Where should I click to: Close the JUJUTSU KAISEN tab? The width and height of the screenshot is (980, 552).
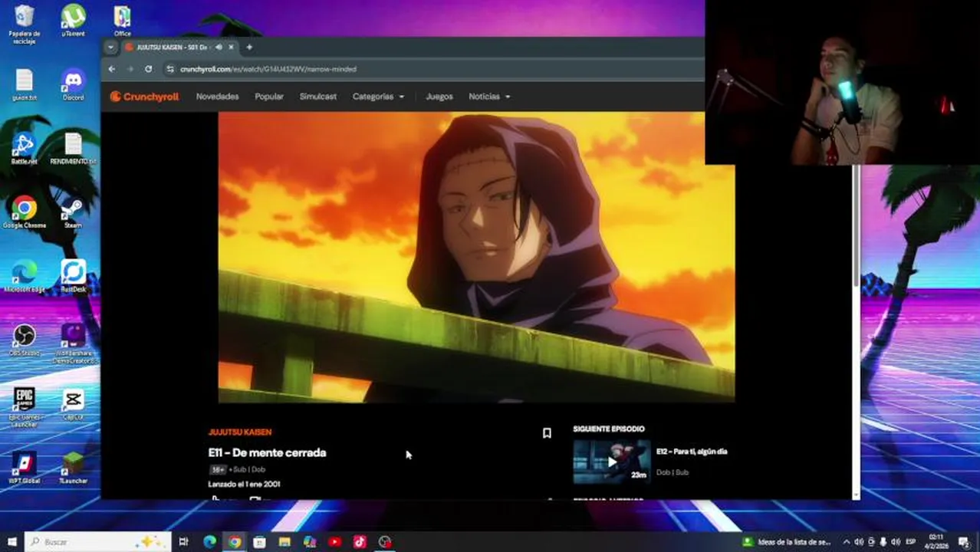[231, 47]
